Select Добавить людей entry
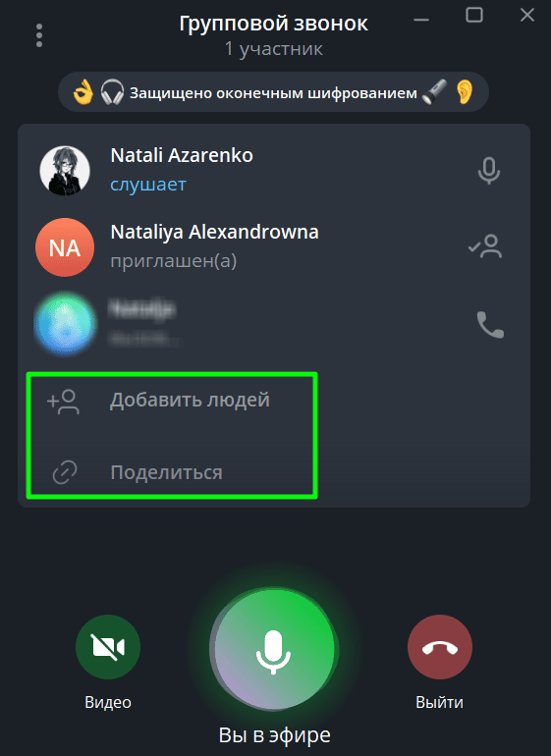551x756 pixels. pyautogui.click(x=172, y=402)
